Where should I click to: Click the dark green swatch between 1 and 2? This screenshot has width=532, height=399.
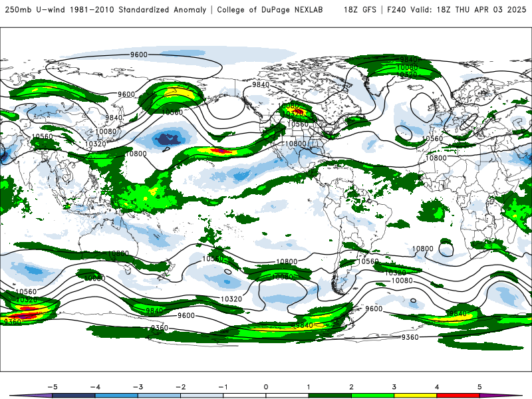point(330,396)
